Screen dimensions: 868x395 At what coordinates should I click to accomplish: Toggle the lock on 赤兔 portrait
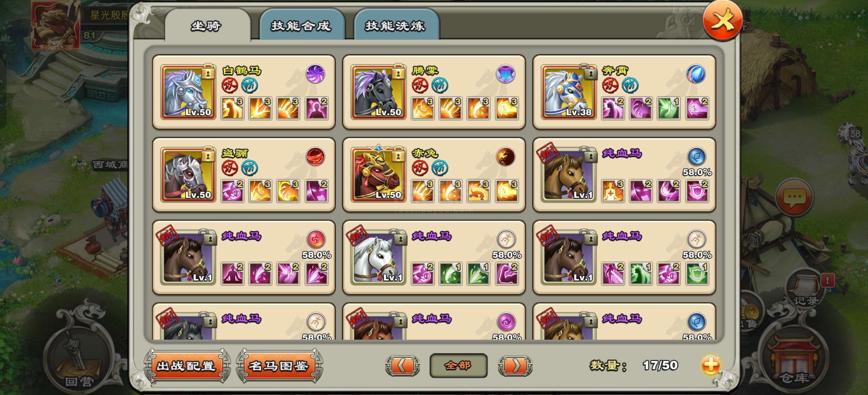click(398, 155)
